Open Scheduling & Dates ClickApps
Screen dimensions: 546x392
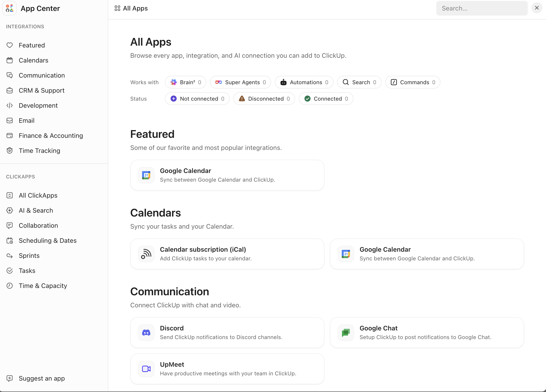click(x=48, y=240)
